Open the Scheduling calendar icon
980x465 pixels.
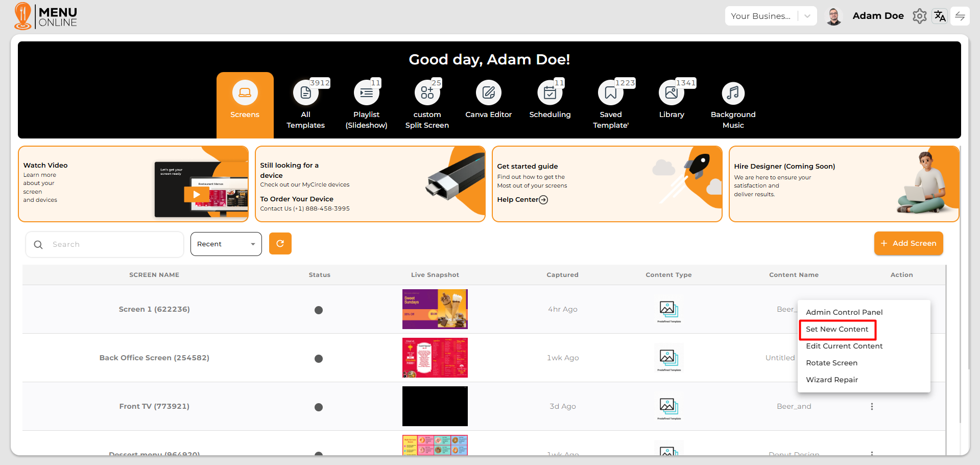pyautogui.click(x=549, y=93)
